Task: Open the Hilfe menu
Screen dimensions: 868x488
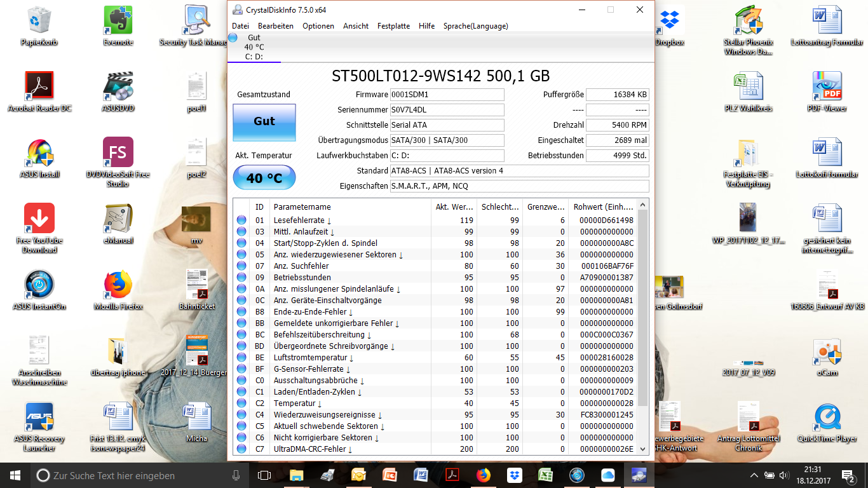Action: tap(427, 26)
